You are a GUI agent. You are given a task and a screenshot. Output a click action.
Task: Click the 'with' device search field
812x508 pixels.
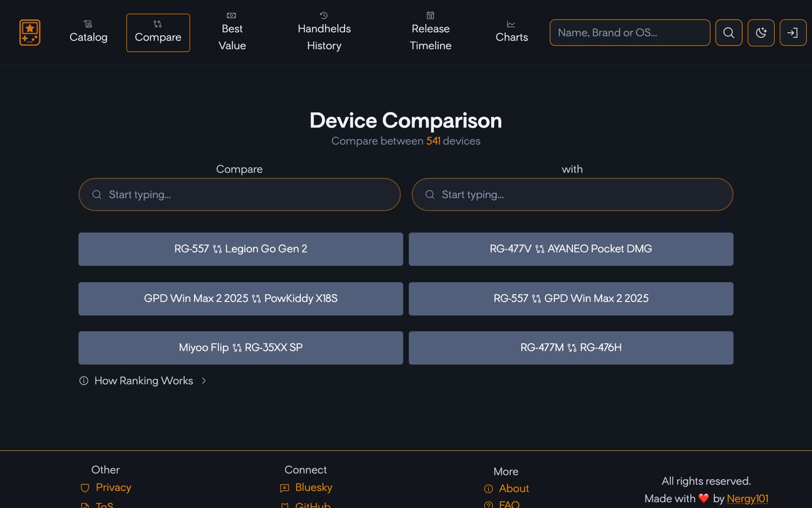[x=572, y=195]
